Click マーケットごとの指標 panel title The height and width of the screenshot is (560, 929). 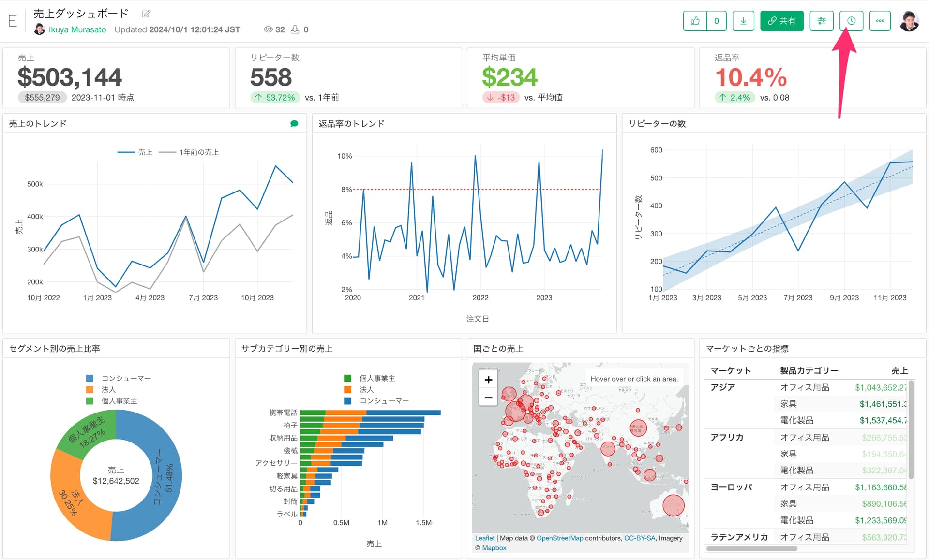[747, 349]
